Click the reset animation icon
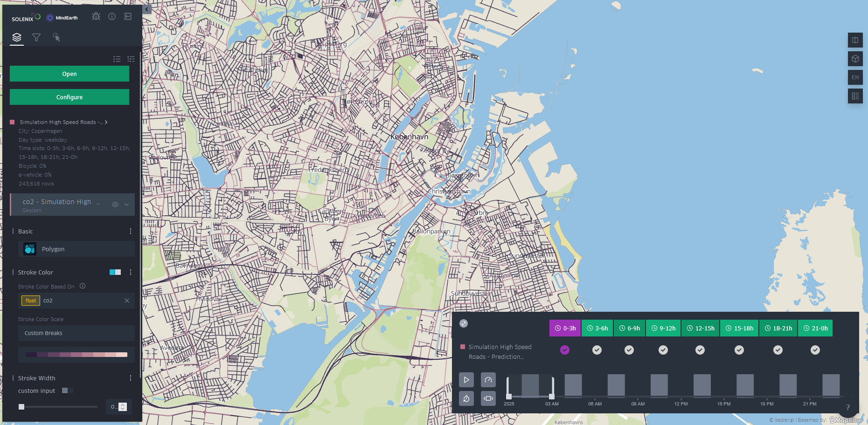 point(466,398)
